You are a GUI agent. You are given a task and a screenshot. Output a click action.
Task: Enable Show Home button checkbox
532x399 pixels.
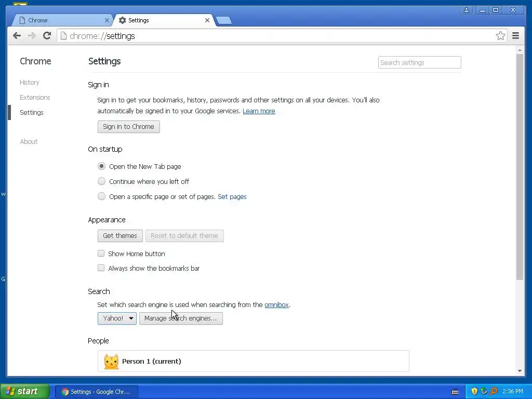(101, 254)
